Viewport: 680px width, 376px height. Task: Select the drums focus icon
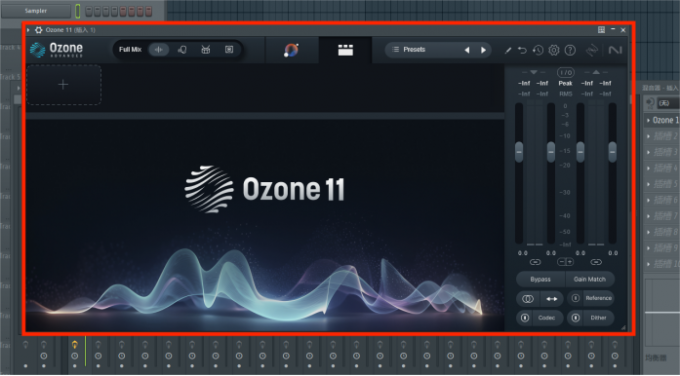tap(206, 50)
